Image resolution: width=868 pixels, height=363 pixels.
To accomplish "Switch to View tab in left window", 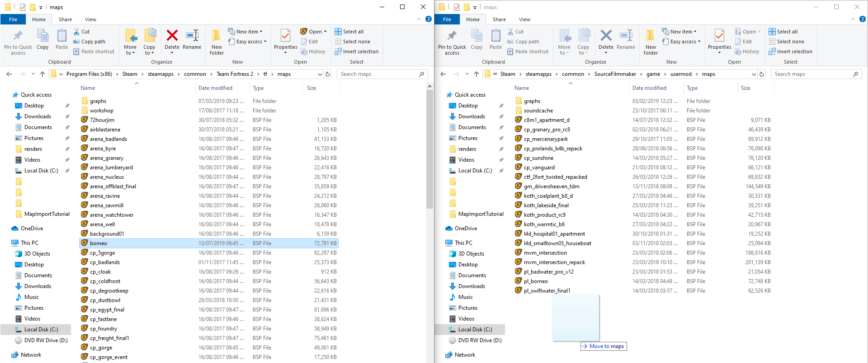I will point(90,19).
